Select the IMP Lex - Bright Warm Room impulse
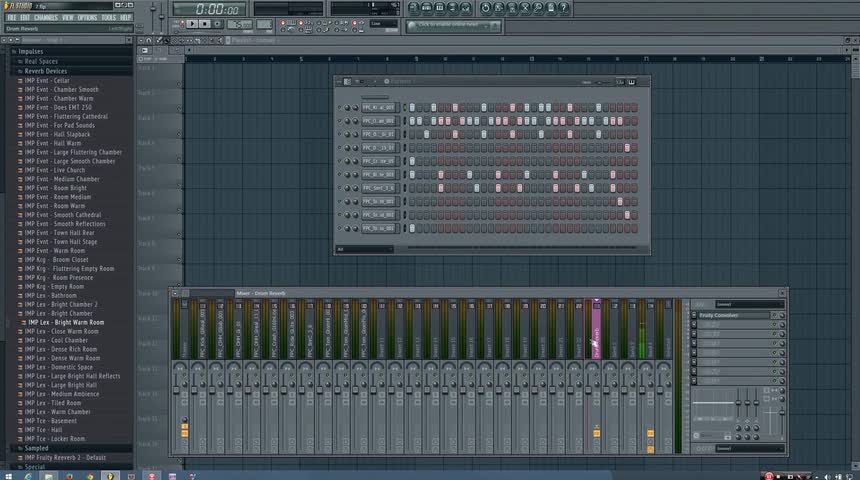The height and width of the screenshot is (480, 860). 66,323
